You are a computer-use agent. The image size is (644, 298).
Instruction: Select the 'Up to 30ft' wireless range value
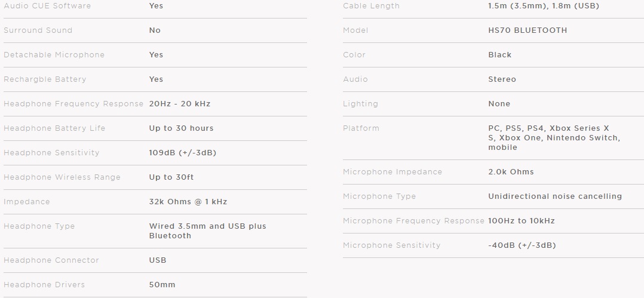point(171,177)
